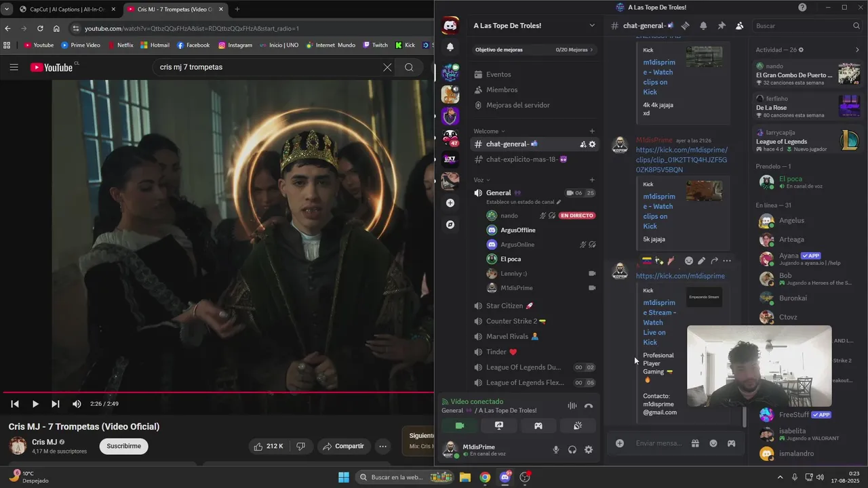Open emoji picker in message bar

713,443
